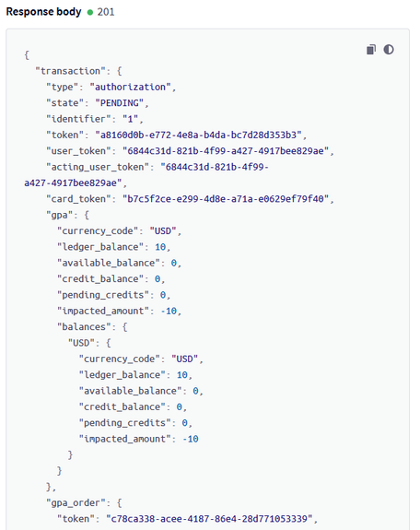Click the "PENDING" state value
Viewport: 420px width, 530px height.
click(x=119, y=102)
